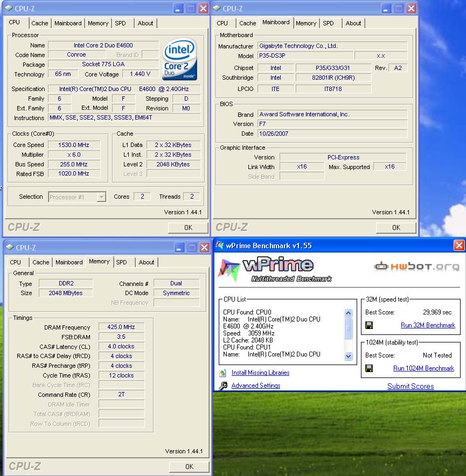Click Southbridge value 82801IR (ICH9R)
The width and height of the screenshot is (466, 476).
333,78
